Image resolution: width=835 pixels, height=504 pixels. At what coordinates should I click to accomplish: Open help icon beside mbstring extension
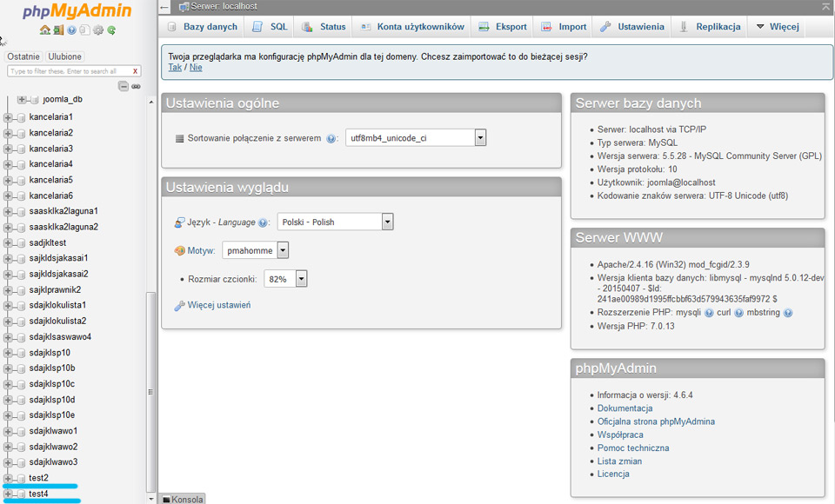[788, 313]
